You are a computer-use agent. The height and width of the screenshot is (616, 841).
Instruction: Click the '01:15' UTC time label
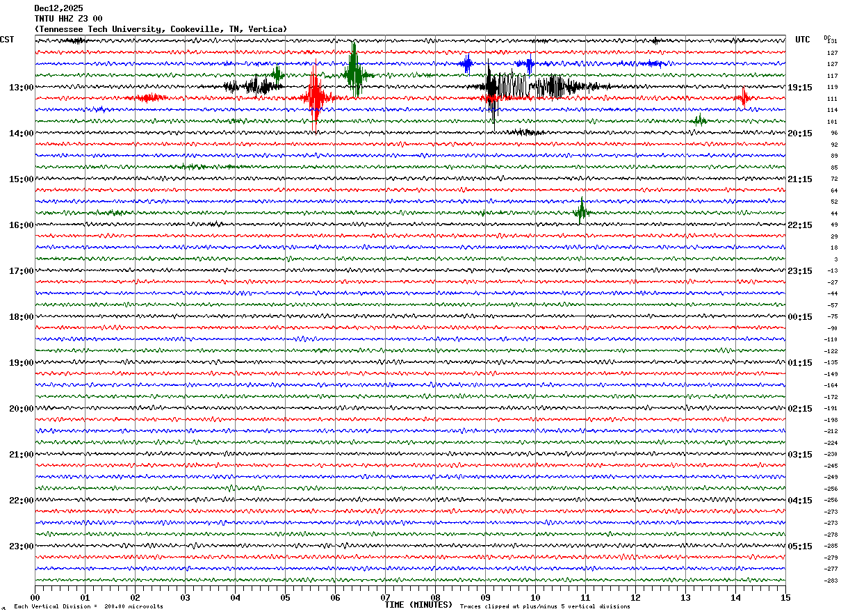[x=800, y=363]
